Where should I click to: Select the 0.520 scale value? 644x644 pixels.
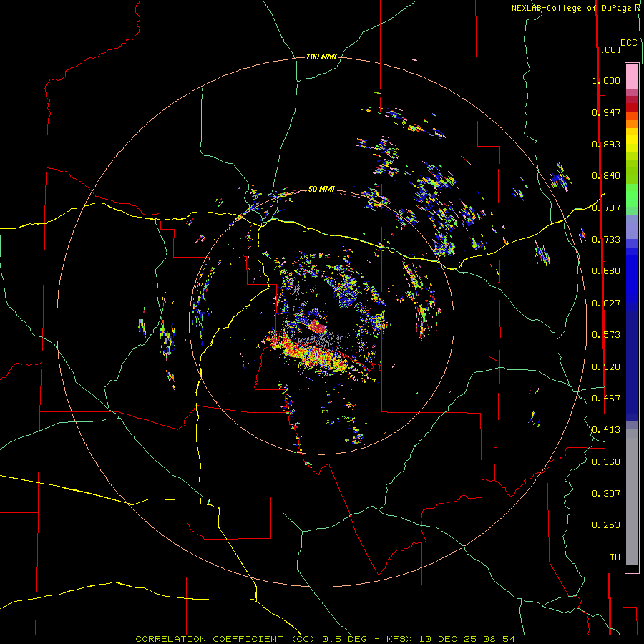point(606,367)
